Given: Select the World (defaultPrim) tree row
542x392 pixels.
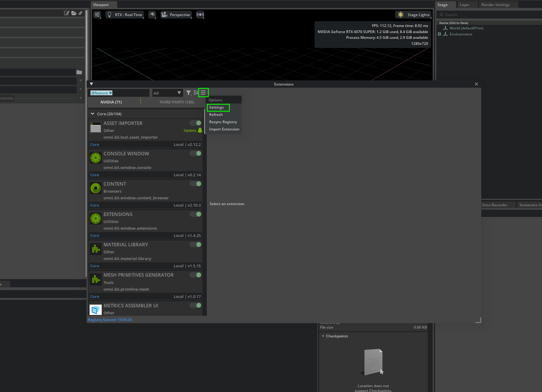Looking at the screenshot, I should coord(489,28).
